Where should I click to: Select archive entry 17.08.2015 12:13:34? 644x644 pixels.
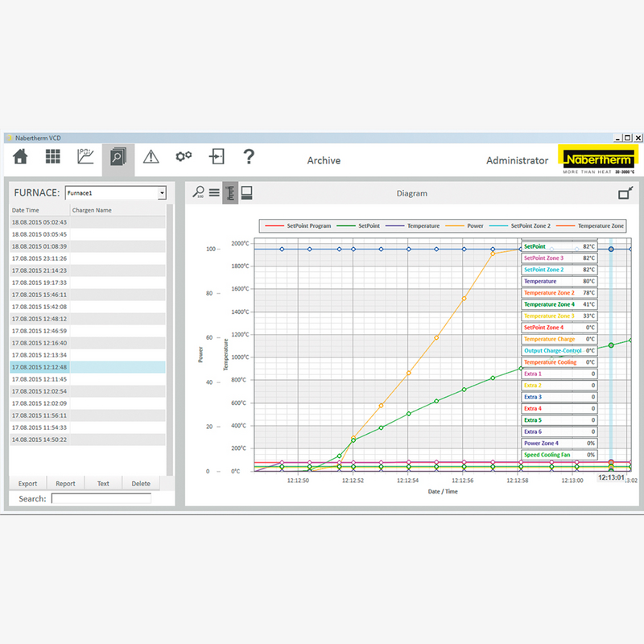pyautogui.click(x=39, y=355)
